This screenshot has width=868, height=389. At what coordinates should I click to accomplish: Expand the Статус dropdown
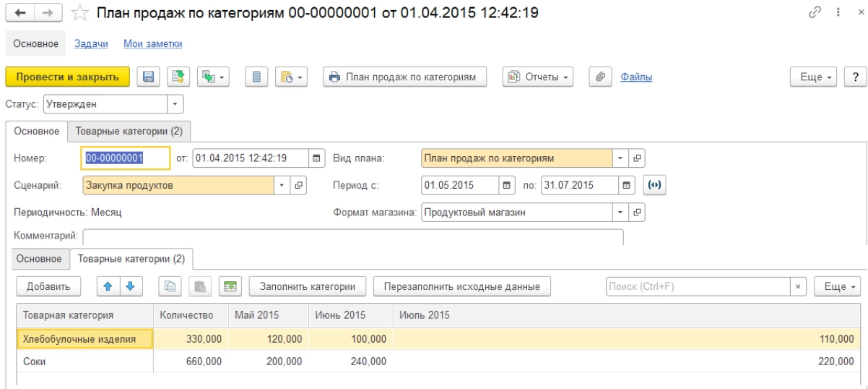coord(175,103)
